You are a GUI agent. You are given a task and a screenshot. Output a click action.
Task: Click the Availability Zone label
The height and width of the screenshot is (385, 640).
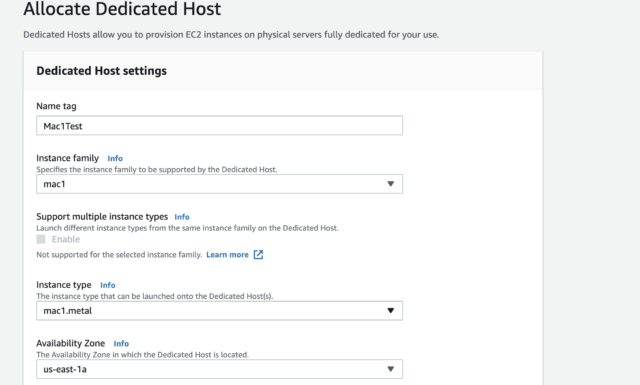(x=71, y=343)
